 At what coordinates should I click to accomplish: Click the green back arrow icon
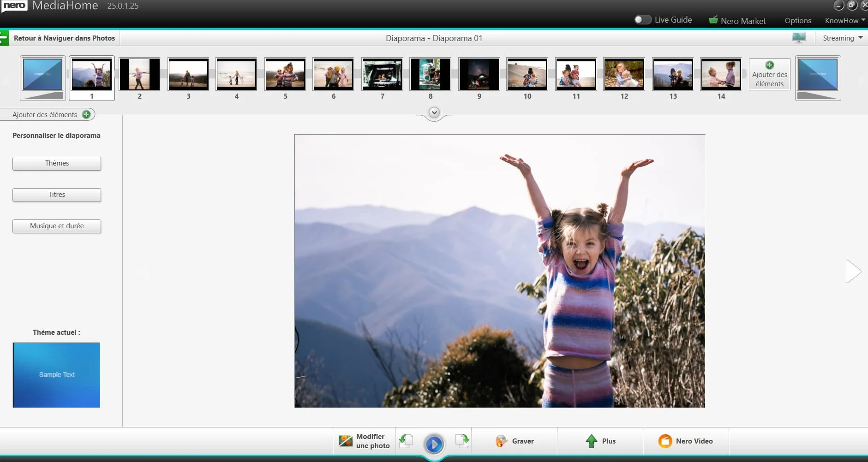[4, 38]
